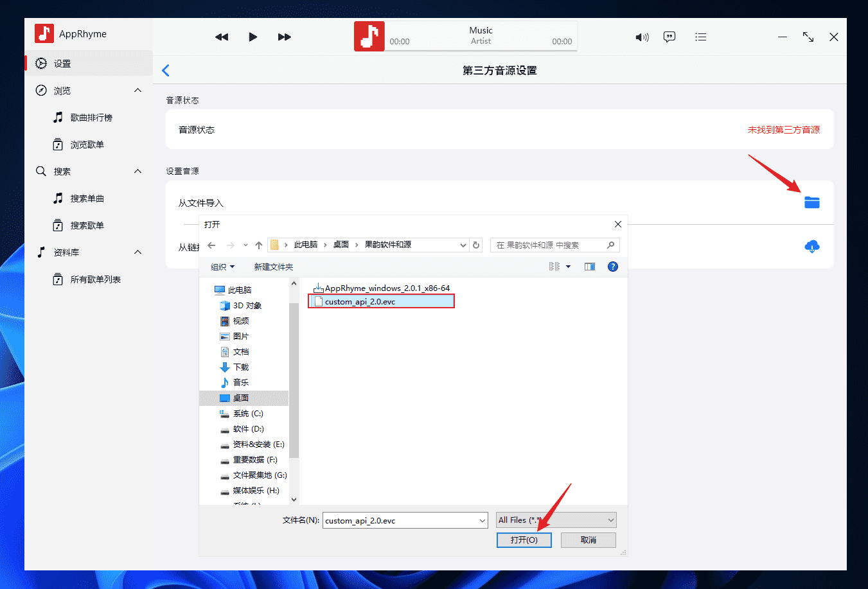Open 搜索单曲 in the sidebar
The height and width of the screenshot is (589, 868).
[x=87, y=198]
